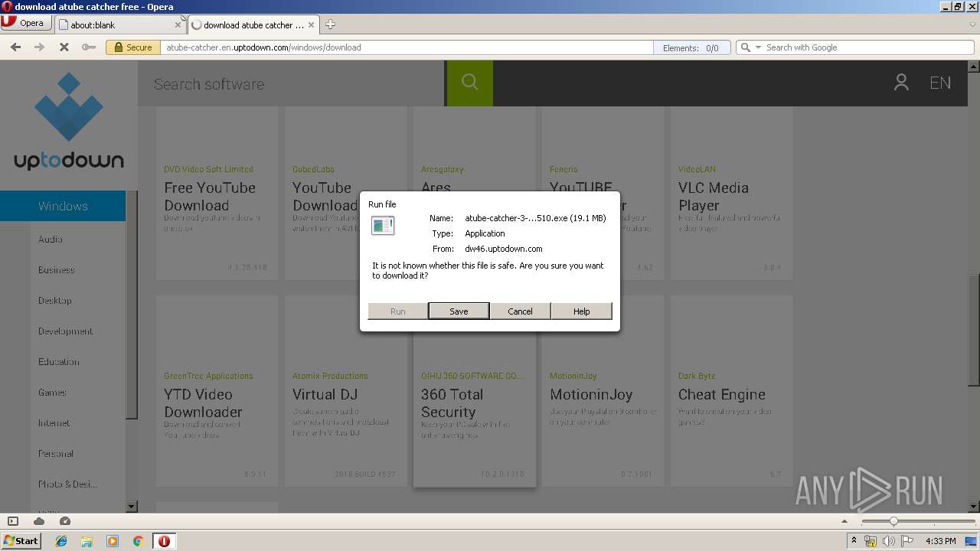Click the application file icon in dialog
Screen dimensions: 980x551
(383, 225)
